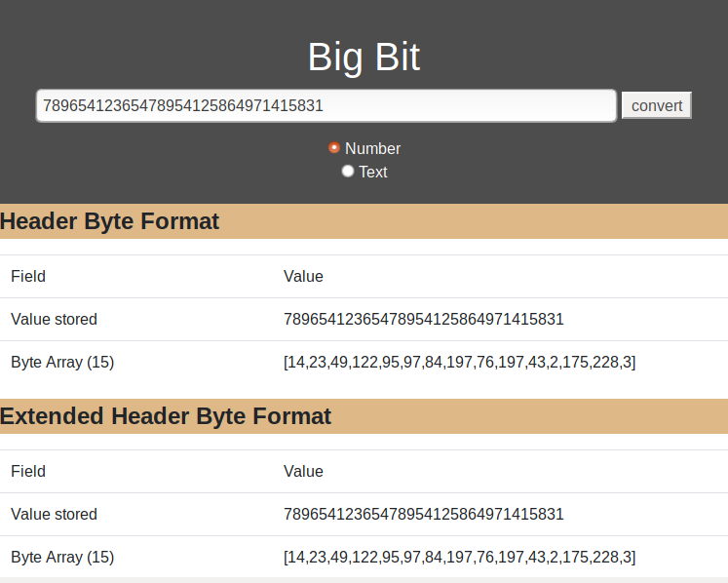Click 'Value stored' label in Header Byte table
The height and width of the screenshot is (583, 728).
point(54,320)
